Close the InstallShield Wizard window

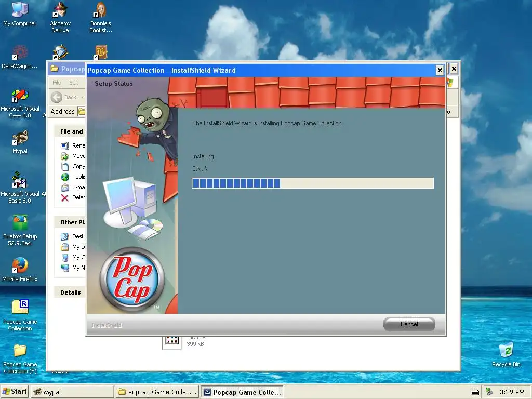coord(440,70)
